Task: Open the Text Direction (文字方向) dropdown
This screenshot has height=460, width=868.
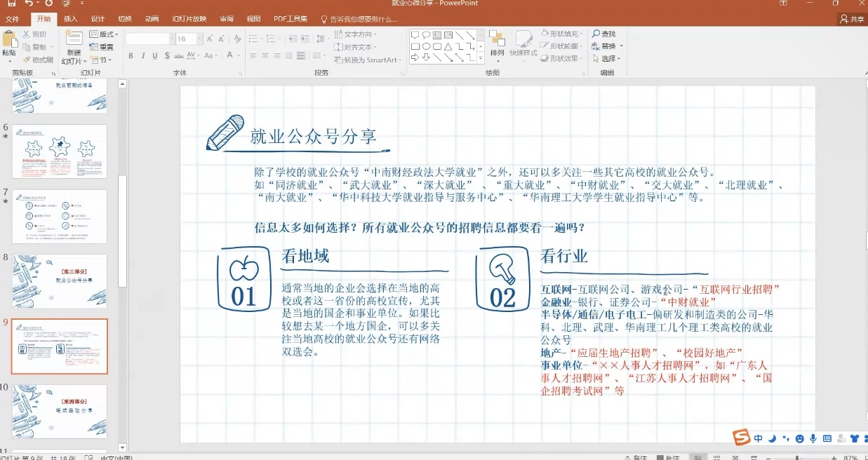Action: click(356, 34)
